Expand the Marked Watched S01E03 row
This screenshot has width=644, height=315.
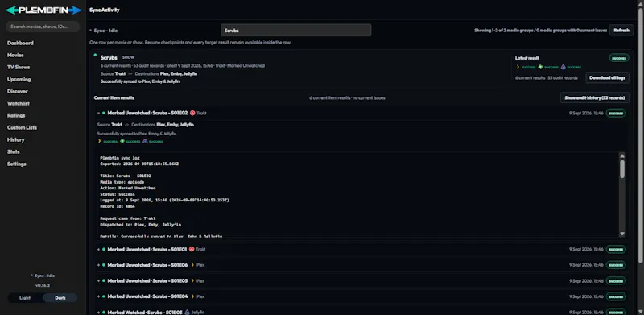pyautogui.click(x=98, y=312)
